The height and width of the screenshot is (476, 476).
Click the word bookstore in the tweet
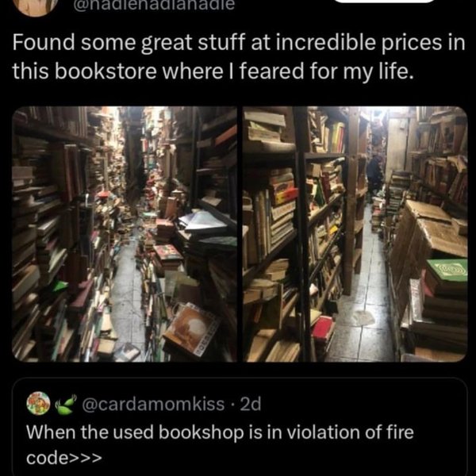point(106,71)
